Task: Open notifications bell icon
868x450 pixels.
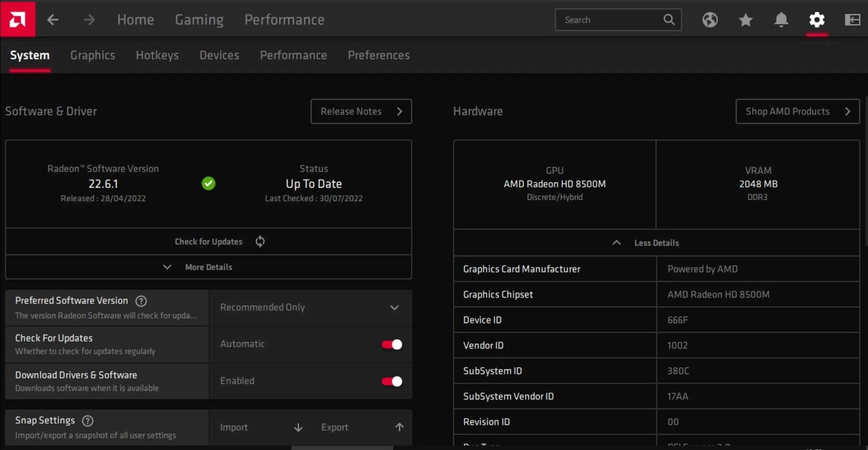Action: [x=781, y=20]
